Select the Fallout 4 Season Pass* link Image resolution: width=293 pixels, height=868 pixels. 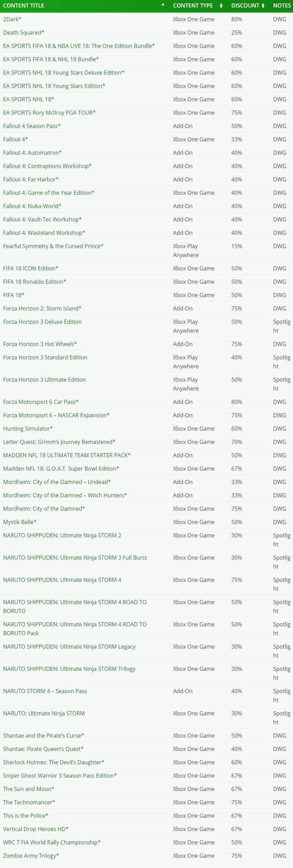pos(32,126)
